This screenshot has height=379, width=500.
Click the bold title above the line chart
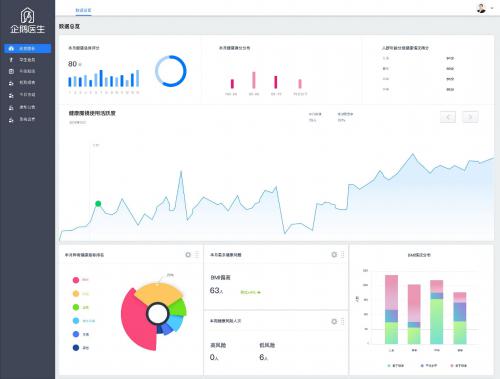click(x=92, y=113)
